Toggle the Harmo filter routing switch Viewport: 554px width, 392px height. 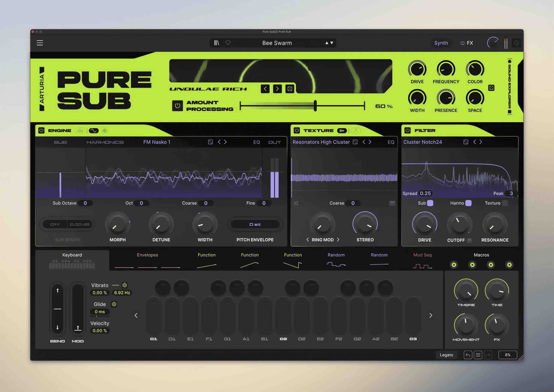pos(469,203)
